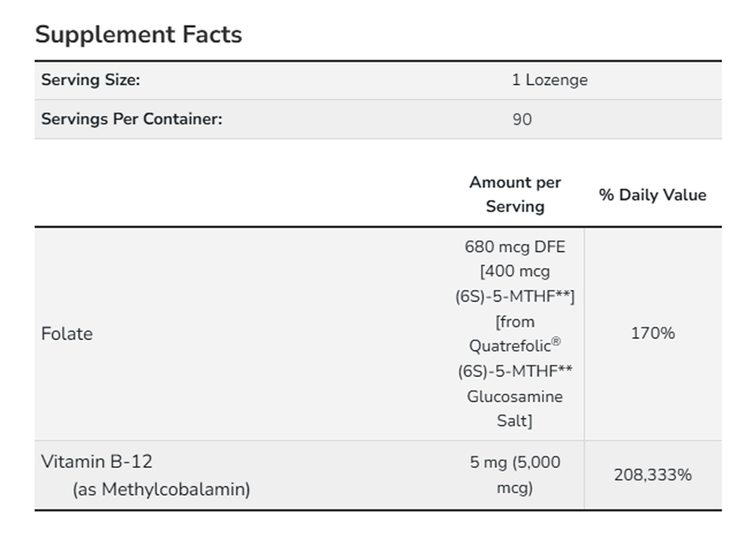Click the 400 mcg amount text

pos(515,272)
